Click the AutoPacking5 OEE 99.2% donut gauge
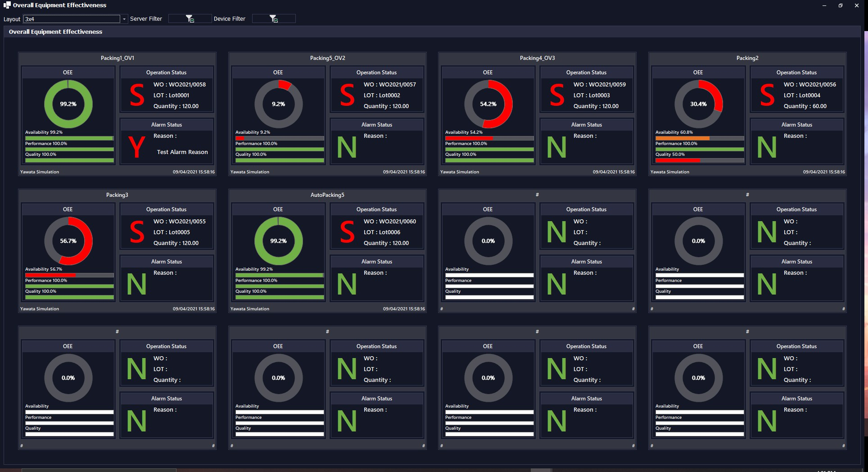Viewport: 868px width, 472px height. click(278, 241)
